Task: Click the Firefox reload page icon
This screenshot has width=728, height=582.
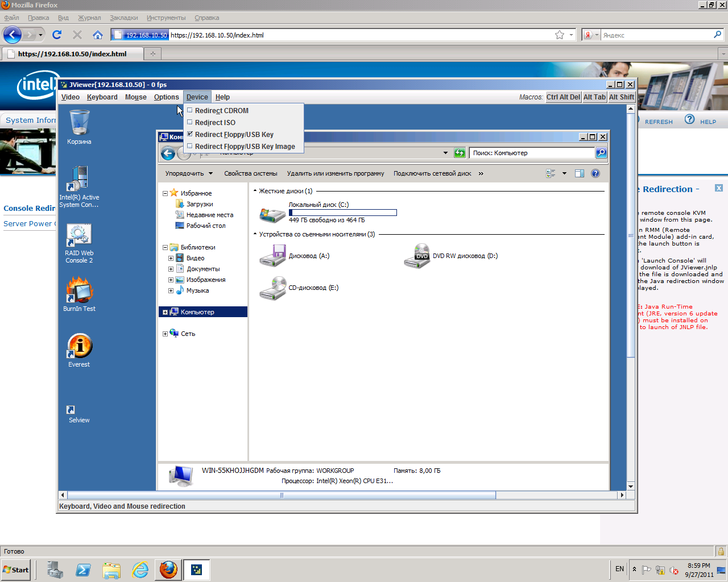Action: (x=57, y=35)
